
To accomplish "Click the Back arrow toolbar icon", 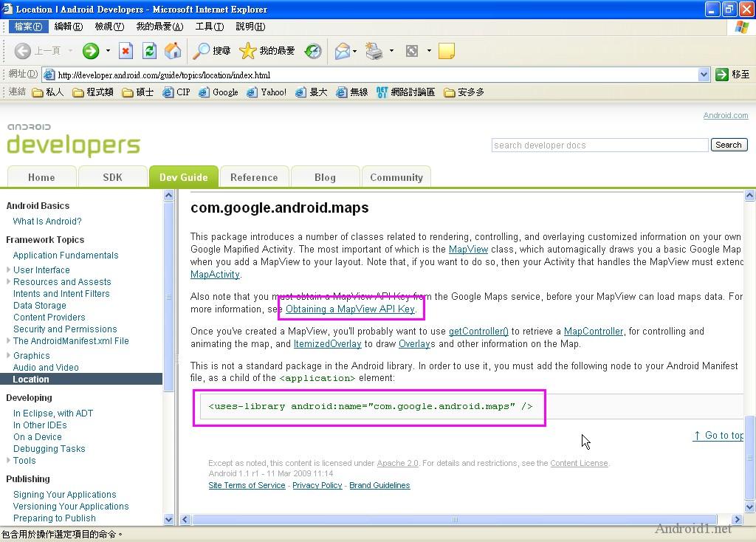I will click(x=22, y=51).
